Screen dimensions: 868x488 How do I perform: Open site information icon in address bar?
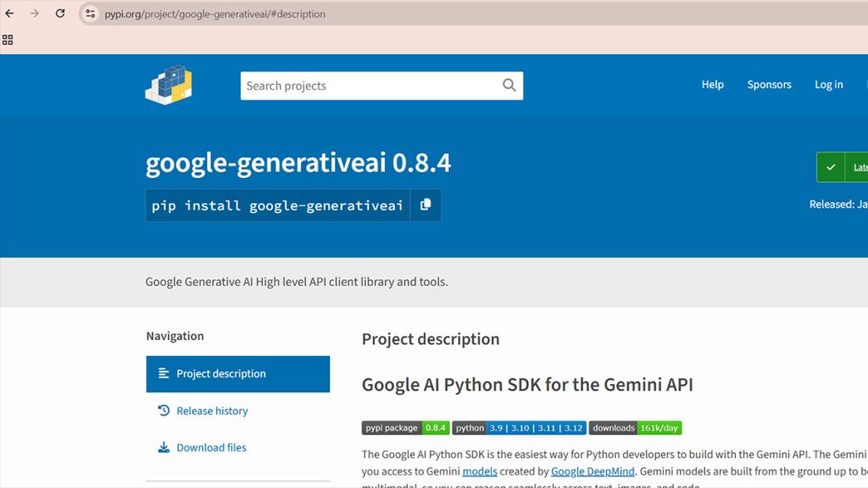(90, 14)
